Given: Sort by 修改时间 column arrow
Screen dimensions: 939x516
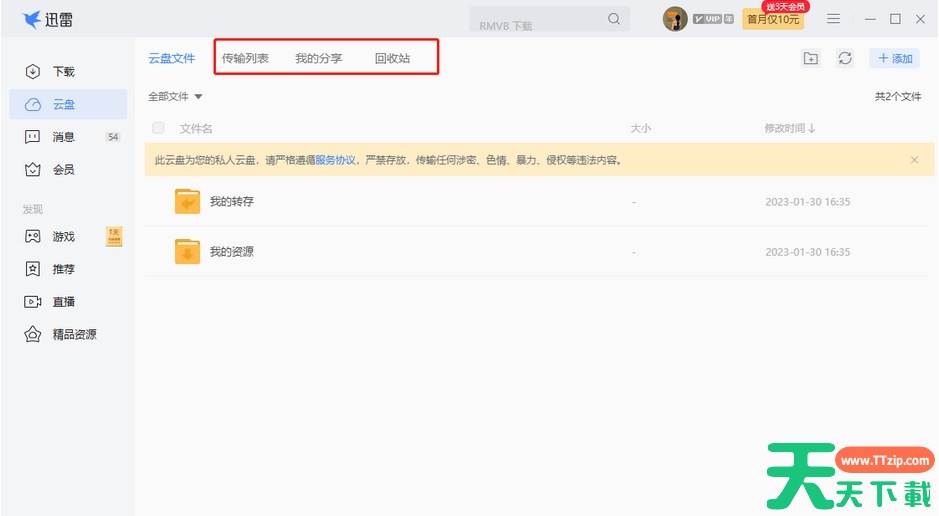Looking at the screenshot, I should pyautogui.click(x=811, y=128).
